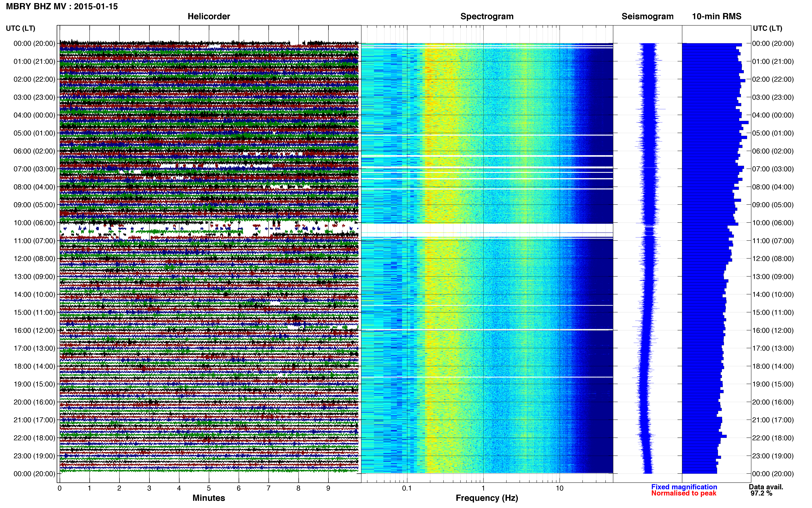
Task: Click tick label '9' on Minutes axis
Action: (x=328, y=488)
